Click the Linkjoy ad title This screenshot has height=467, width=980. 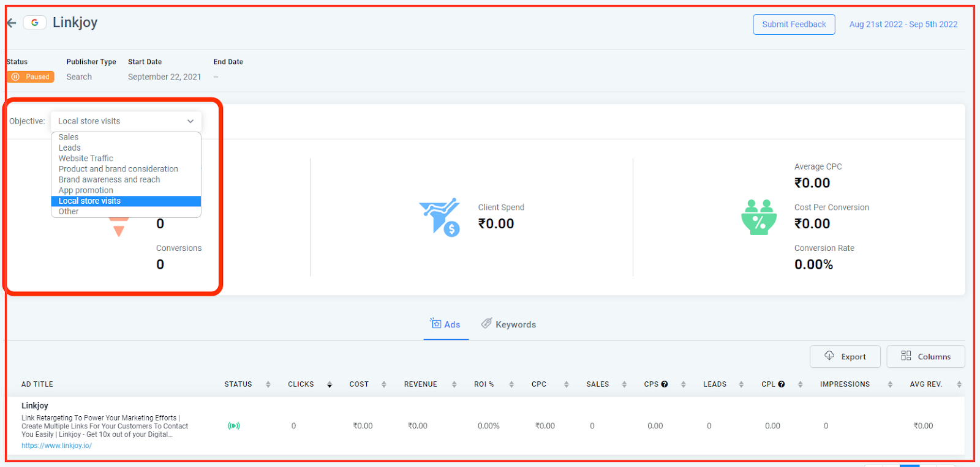[35, 405]
